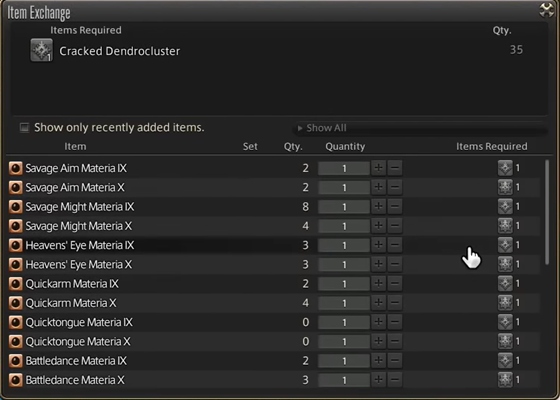Click the Battledance Materia X icon
Image resolution: width=560 pixels, height=400 pixels.
(15, 380)
